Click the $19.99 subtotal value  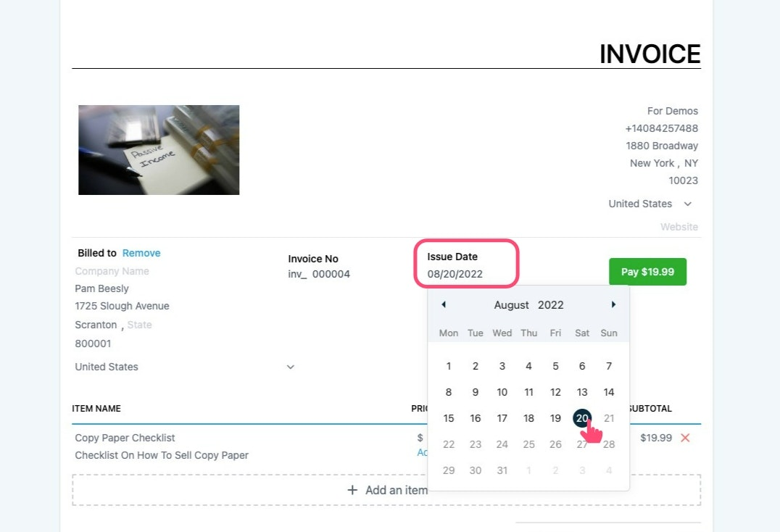655,438
